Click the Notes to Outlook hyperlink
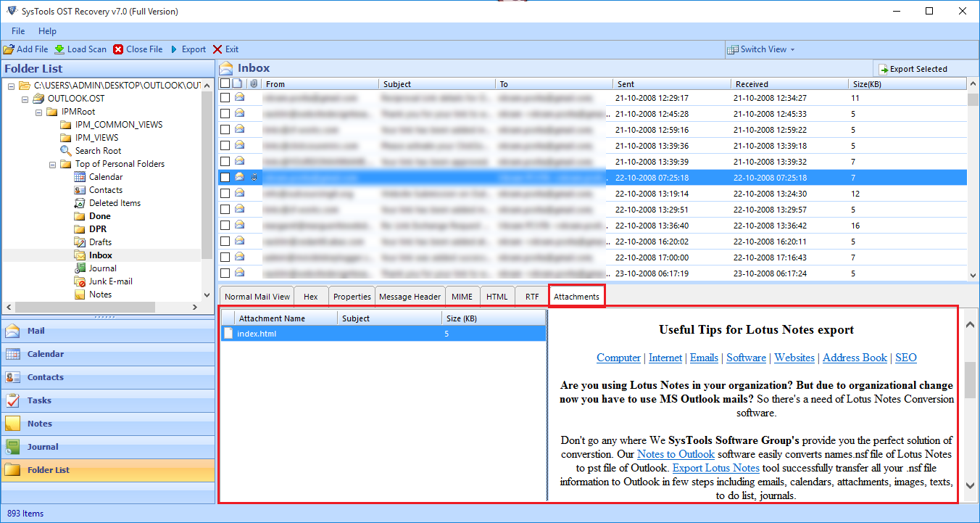Screen dimensions: 980x523 point(676,454)
